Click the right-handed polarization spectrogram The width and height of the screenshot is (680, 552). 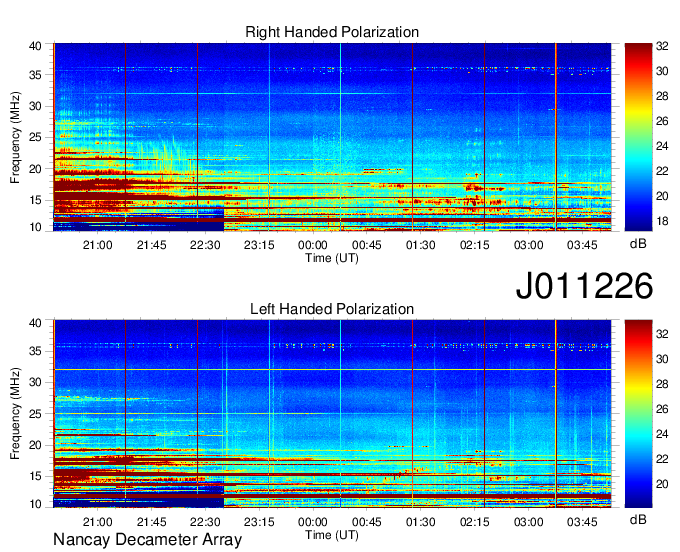coord(332,137)
